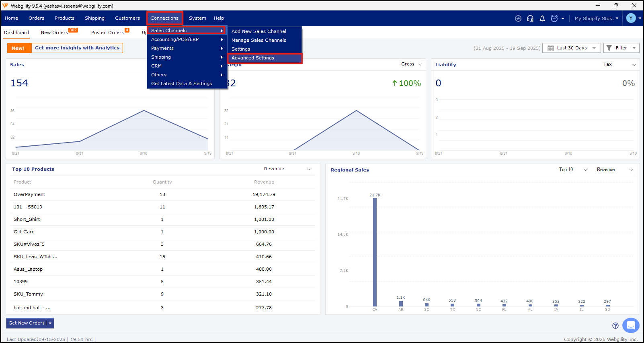644x343 pixels.
Task: Click the Get New Orders button
Action: 27,323
